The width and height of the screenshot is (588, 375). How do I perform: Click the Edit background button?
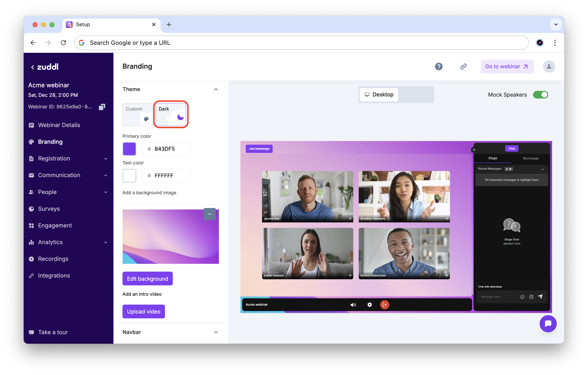tap(147, 278)
